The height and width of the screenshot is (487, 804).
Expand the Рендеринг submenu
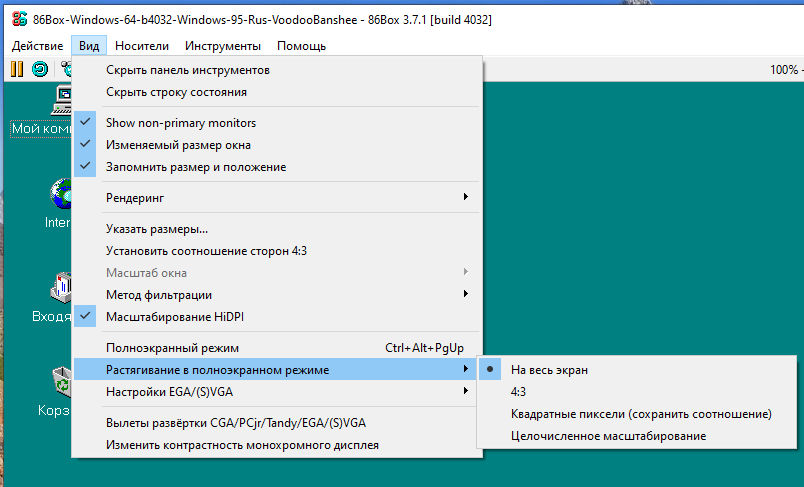point(276,197)
